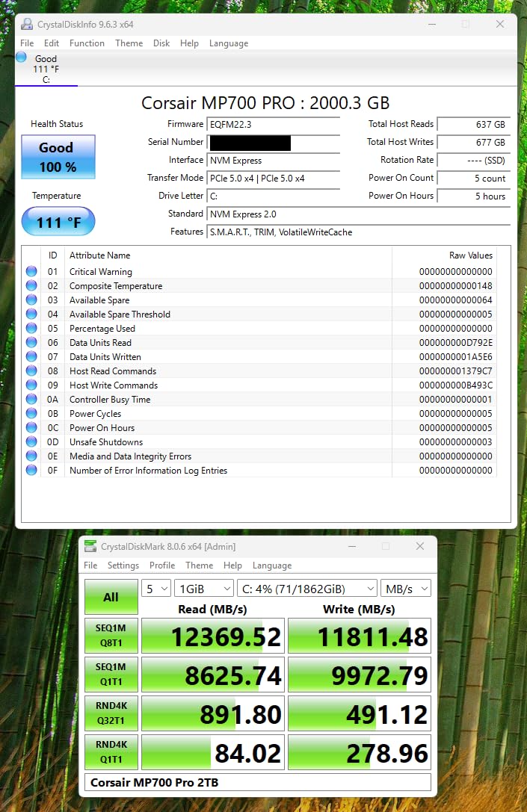
Task: Open Help menu in CrystalDiskInfo
Action: (189, 43)
